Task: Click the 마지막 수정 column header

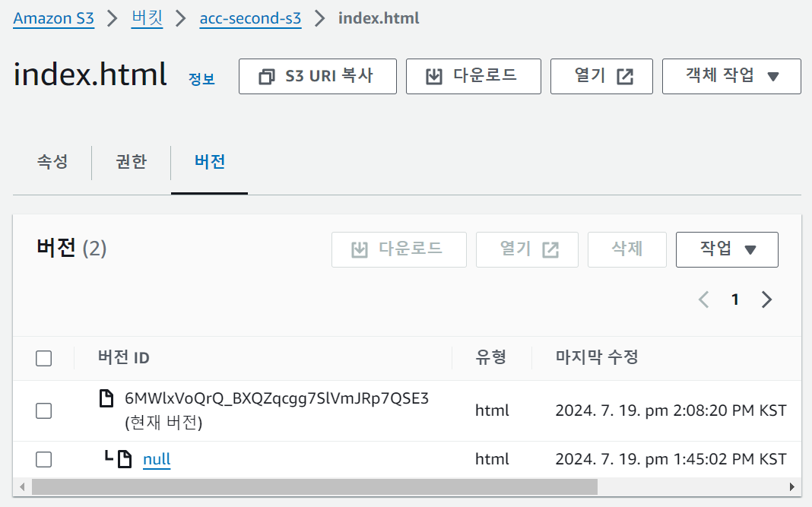Action: (x=597, y=357)
